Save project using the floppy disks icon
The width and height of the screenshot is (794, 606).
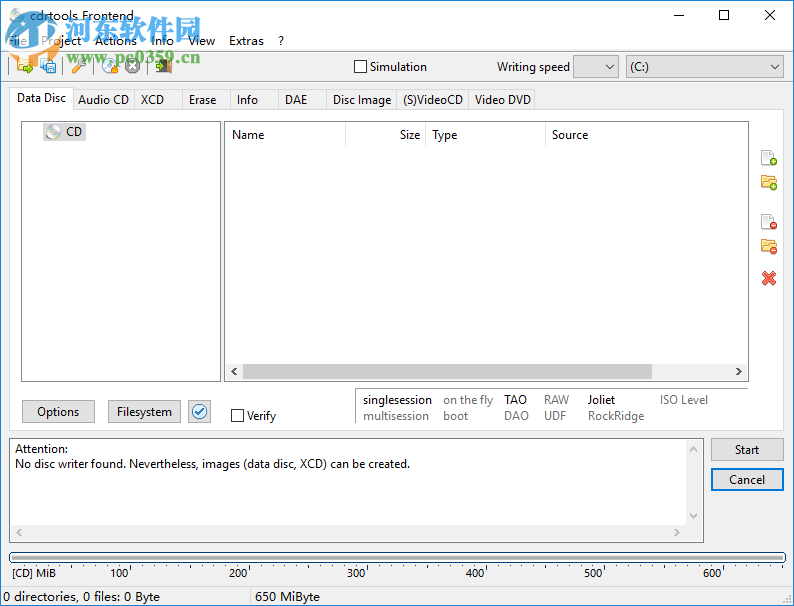point(49,66)
